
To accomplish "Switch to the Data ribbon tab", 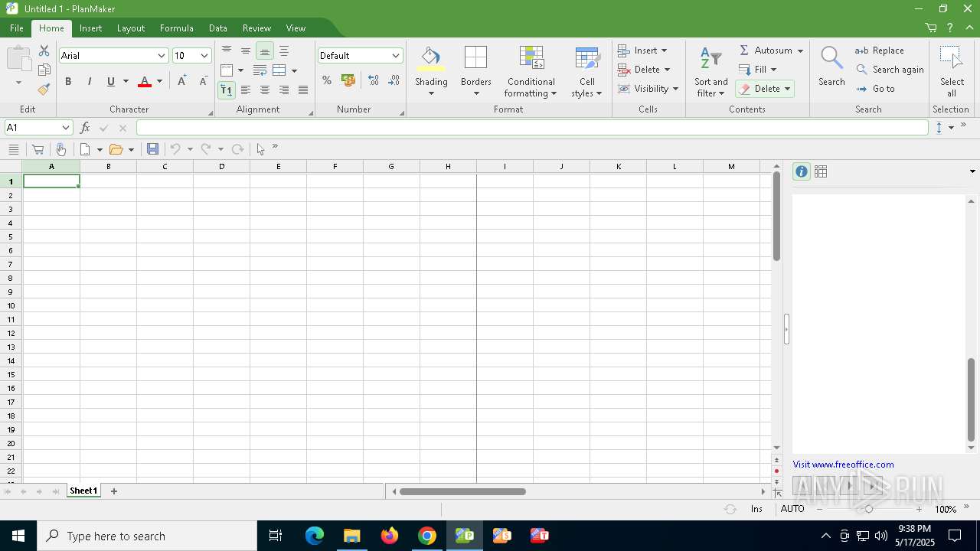I will pyautogui.click(x=218, y=28).
